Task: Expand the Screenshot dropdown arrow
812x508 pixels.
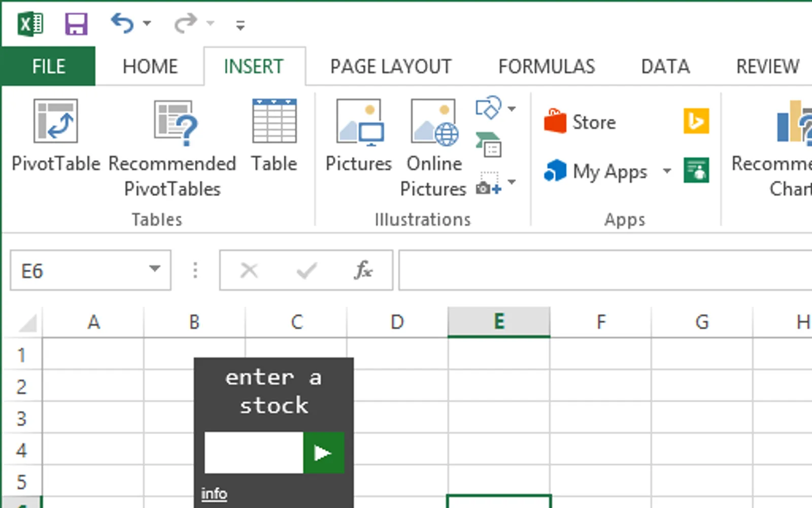Action: 512,182
